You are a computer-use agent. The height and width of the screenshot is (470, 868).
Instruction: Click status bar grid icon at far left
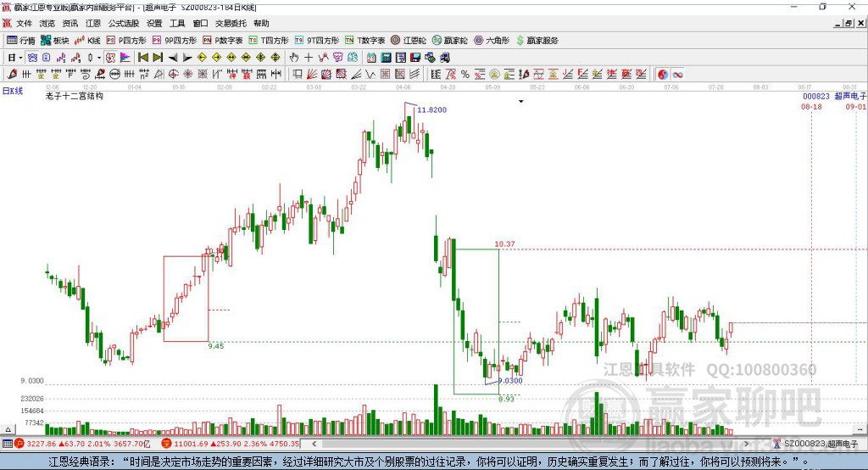pyautogui.click(x=7, y=444)
